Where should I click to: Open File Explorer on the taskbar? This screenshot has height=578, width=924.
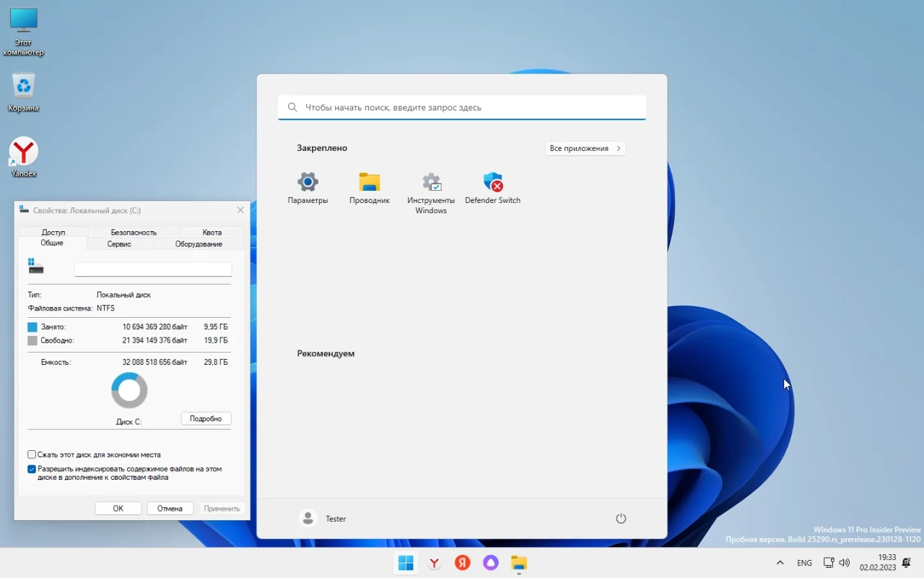point(519,563)
